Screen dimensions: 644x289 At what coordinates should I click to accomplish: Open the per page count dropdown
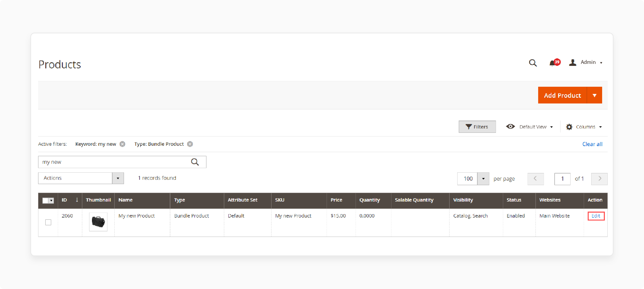(x=483, y=179)
